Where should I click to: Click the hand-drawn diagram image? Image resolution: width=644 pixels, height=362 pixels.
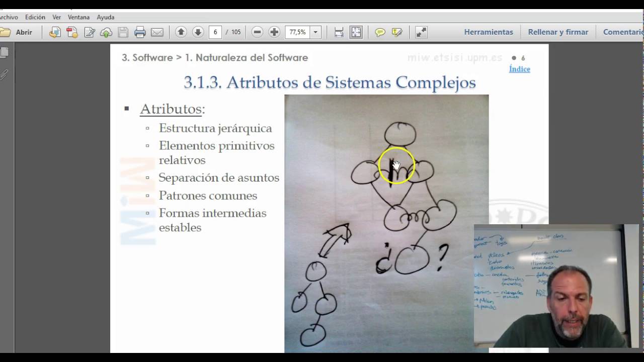386,223
